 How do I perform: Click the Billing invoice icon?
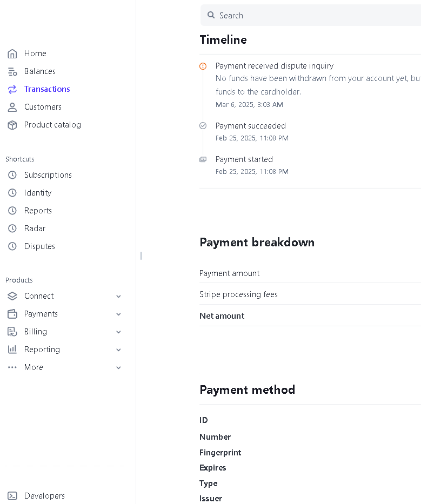point(12,332)
